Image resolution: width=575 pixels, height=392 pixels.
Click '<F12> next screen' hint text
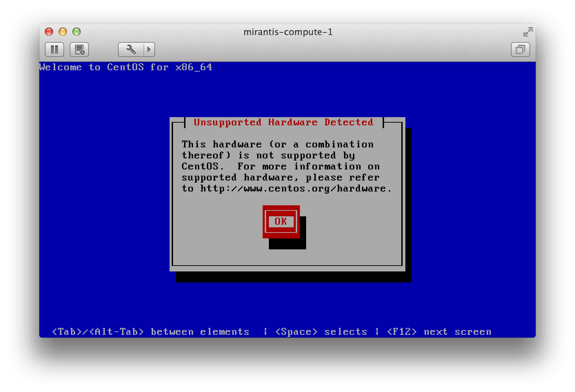pos(439,332)
